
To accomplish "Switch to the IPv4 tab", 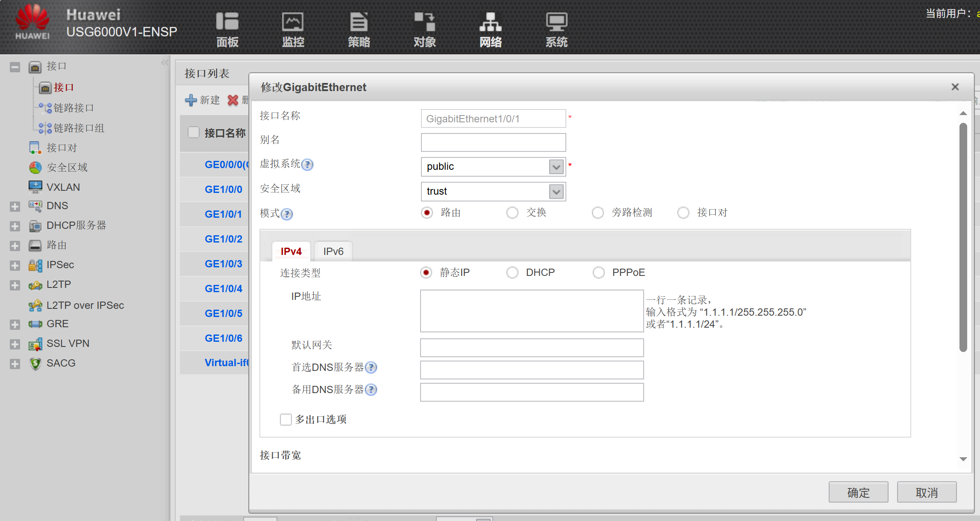I will 291,251.
